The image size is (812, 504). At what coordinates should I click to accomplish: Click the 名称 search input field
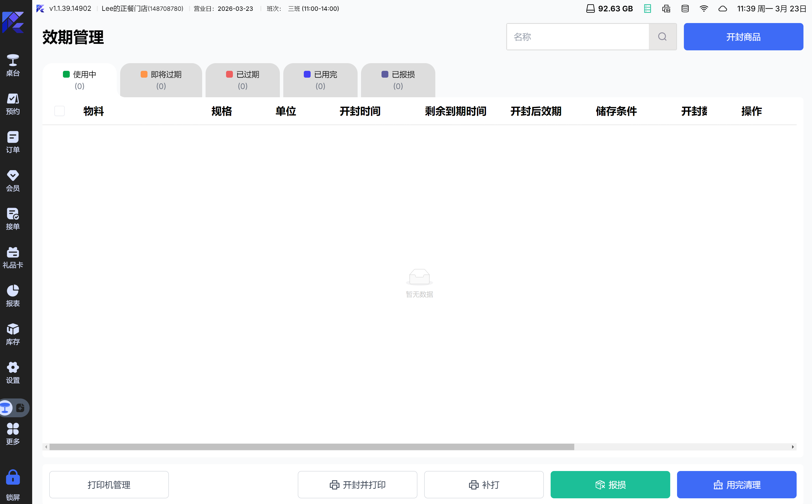[578, 37]
